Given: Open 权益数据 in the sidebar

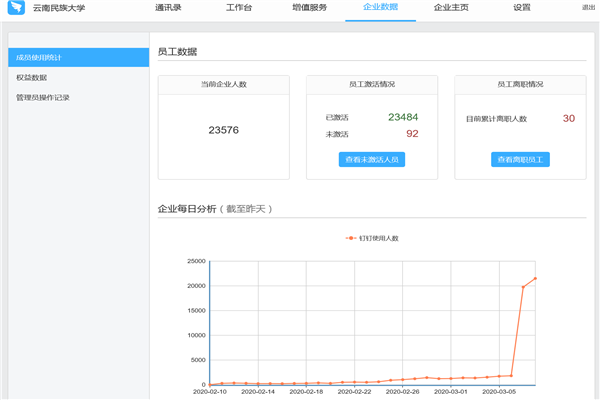Looking at the screenshot, I should (x=31, y=78).
